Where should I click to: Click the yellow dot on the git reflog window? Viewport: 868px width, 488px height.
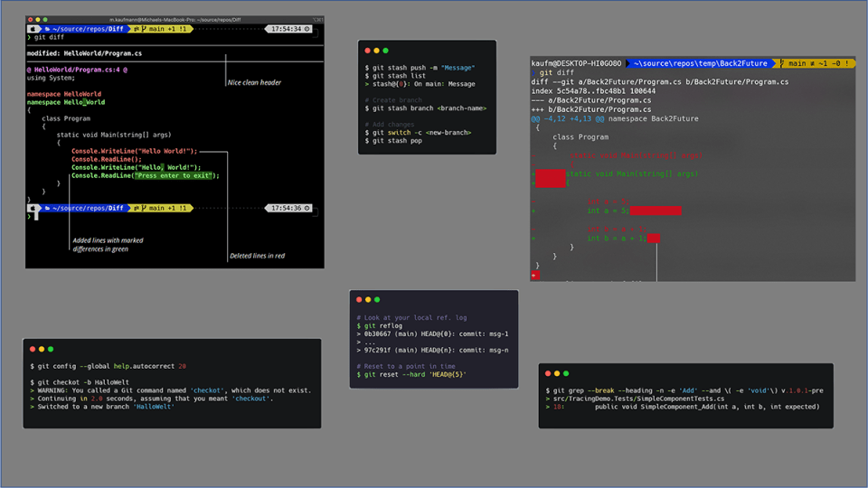click(x=368, y=299)
